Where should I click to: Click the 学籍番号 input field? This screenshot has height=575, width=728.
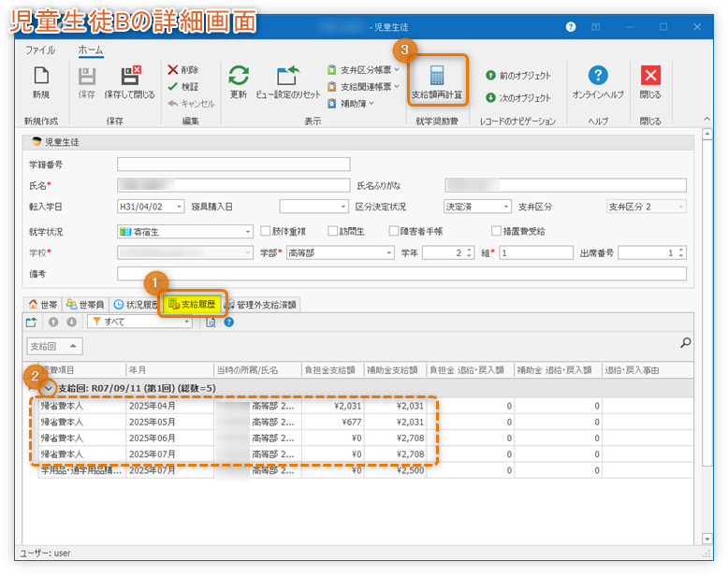(x=233, y=165)
